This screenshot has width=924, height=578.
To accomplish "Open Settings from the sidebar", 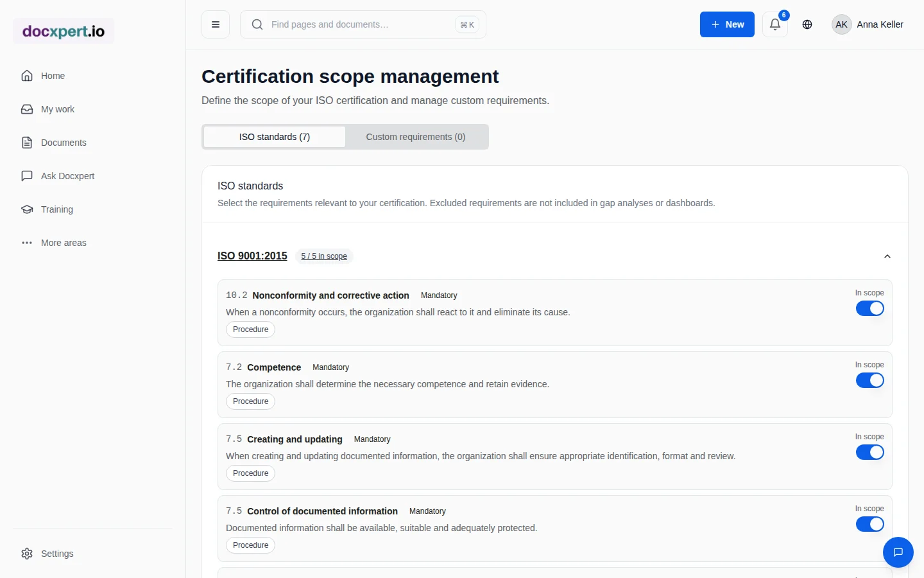I will point(92,554).
